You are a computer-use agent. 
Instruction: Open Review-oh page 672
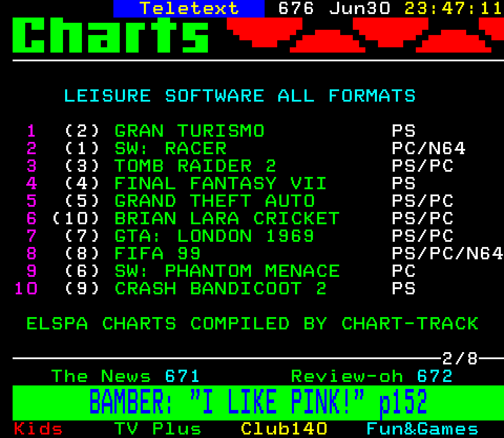[x=372, y=376]
